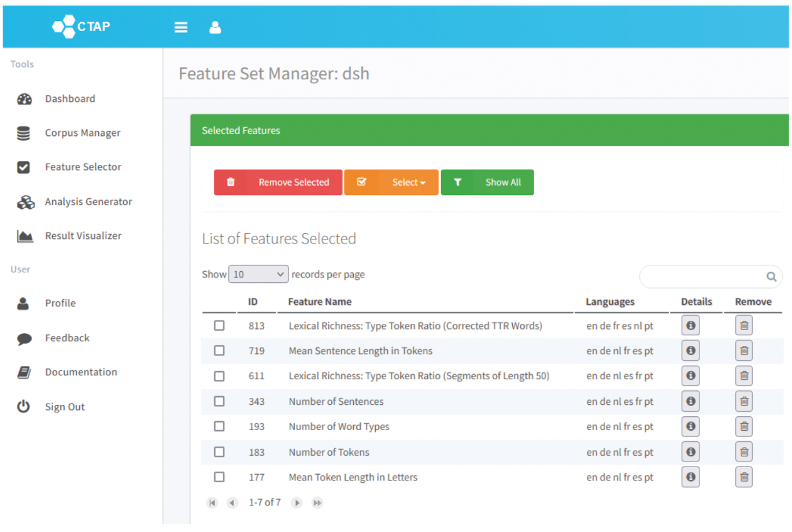Tick the Number of Word Types checkbox

click(x=219, y=426)
